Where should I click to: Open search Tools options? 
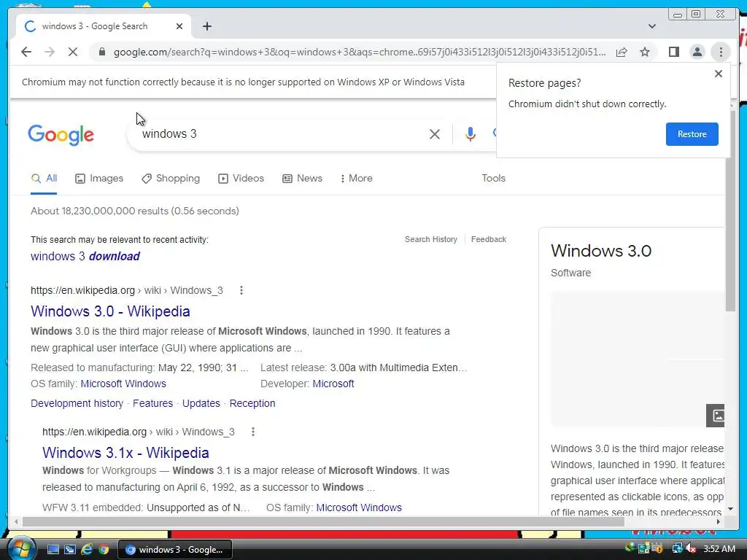point(493,179)
